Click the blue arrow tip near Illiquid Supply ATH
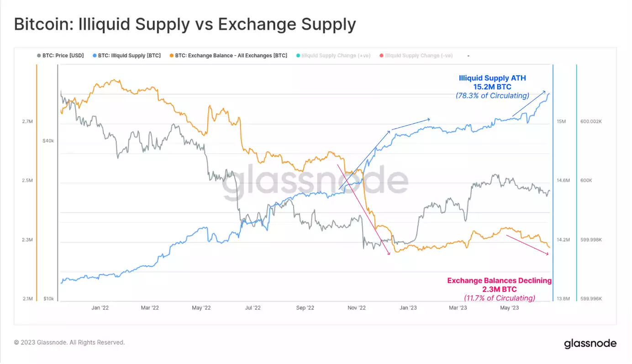Viewport: 632px width, 364px height. [x=546, y=92]
